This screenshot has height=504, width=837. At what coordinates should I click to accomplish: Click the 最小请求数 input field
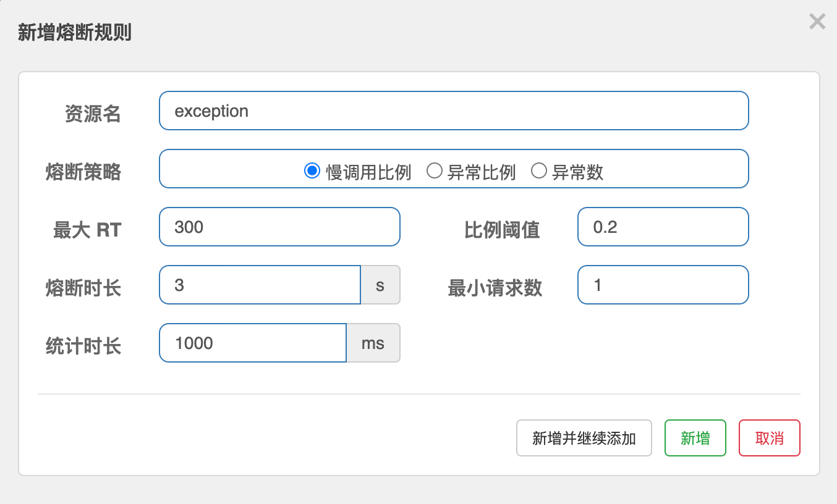[x=663, y=285]
